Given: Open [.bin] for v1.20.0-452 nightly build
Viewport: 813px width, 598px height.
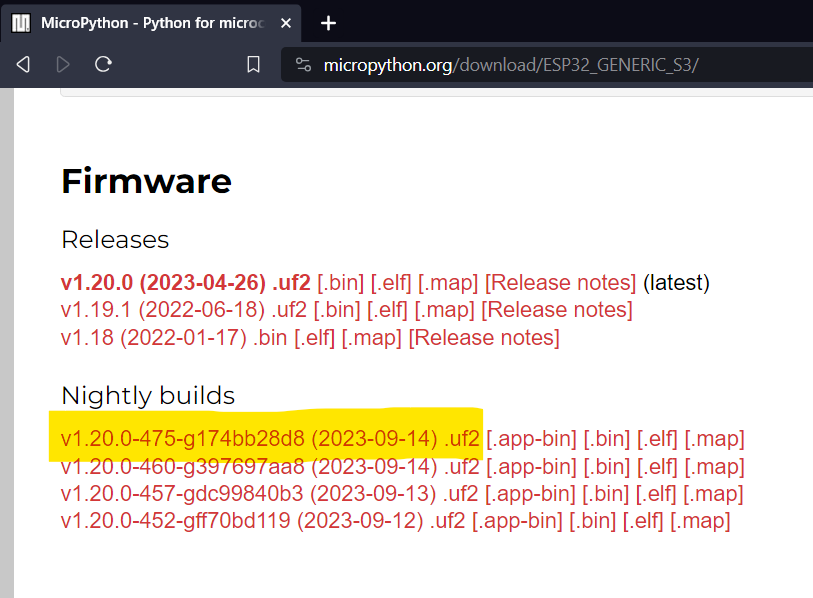Looking at the screenshot, I should (x=592, y=521).
